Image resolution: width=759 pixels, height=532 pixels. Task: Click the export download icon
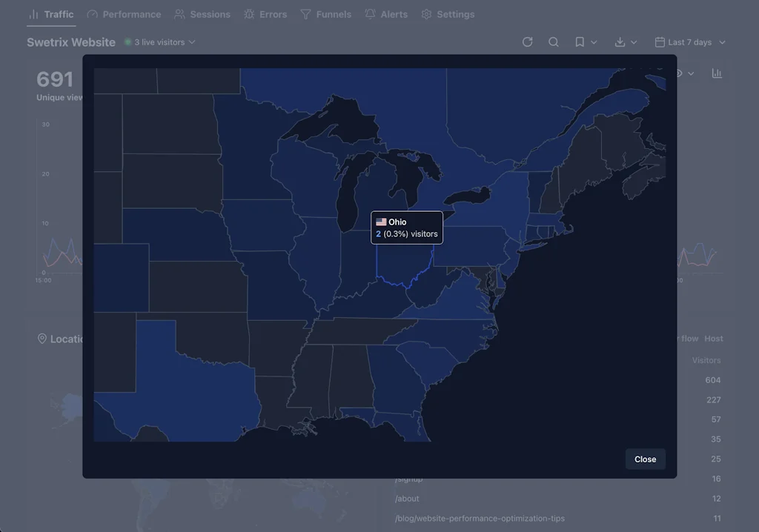tap(621, 42)
